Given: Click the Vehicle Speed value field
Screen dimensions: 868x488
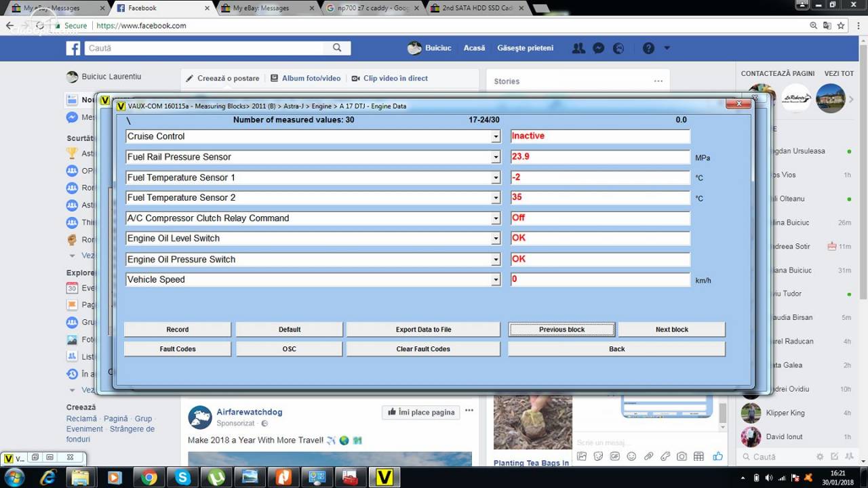Looking at the screenshot, I should click(600, 279).
